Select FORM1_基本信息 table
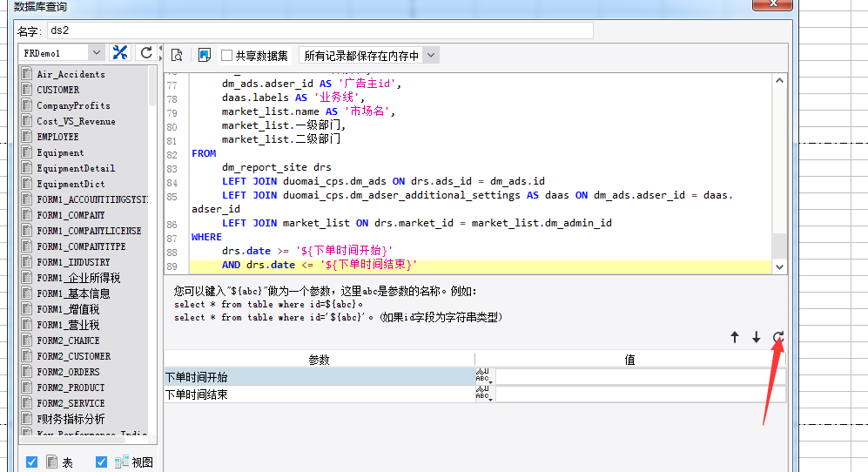 click(x=73, y=293)
